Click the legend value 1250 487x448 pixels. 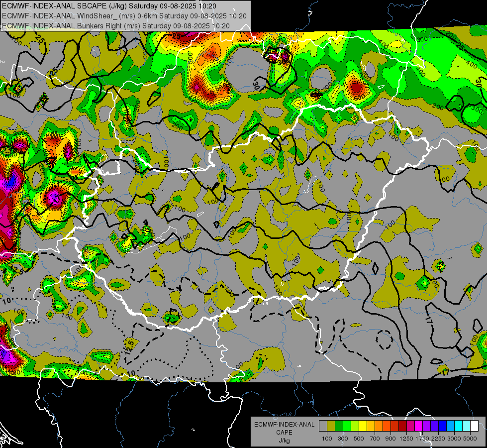[406, 439]
